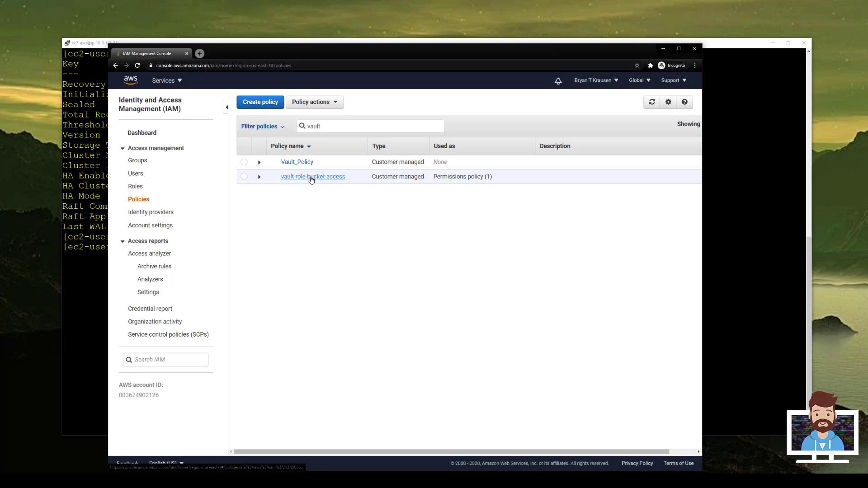Collapse the IAM side navigation panel
This screenshot has width=868, height=488.
[x=226, y=107]
